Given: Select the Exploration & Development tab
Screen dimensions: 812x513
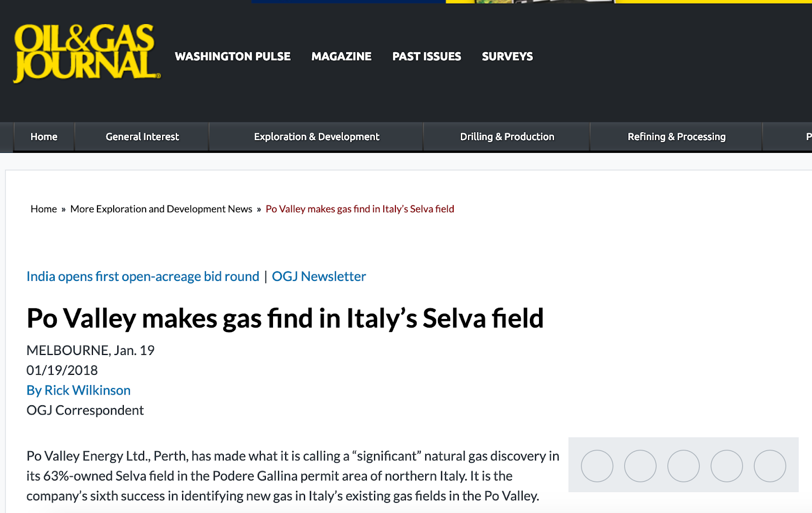Looking at the screenshot, I should [317, 137].
